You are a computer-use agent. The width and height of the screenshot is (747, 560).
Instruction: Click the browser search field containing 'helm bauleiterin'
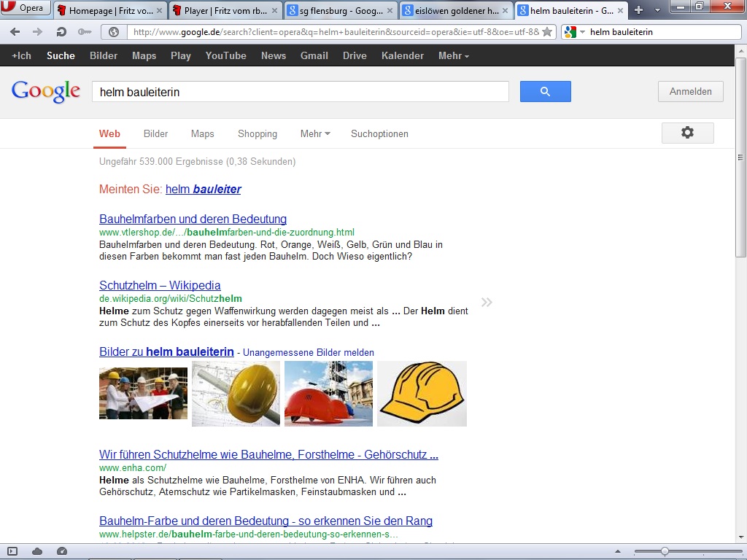point(663,32)
